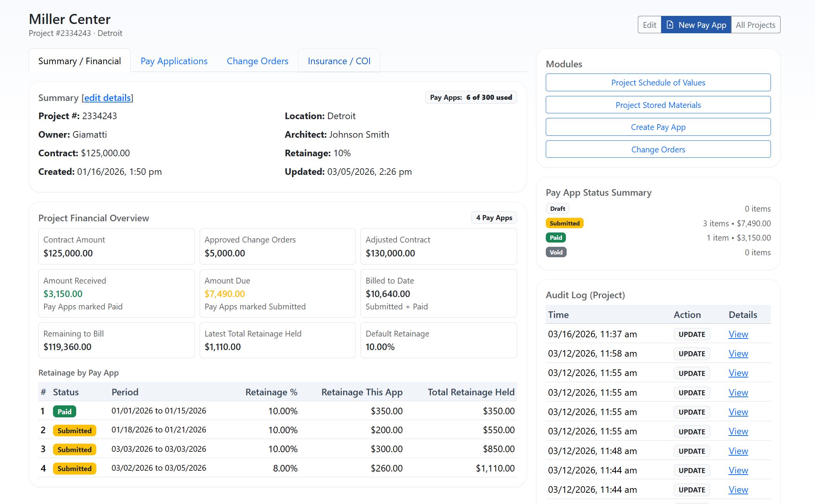Viewport: 815px width, 504px height.
Task: Switch to the Insurance / COI tab
Action: [339, 61]
